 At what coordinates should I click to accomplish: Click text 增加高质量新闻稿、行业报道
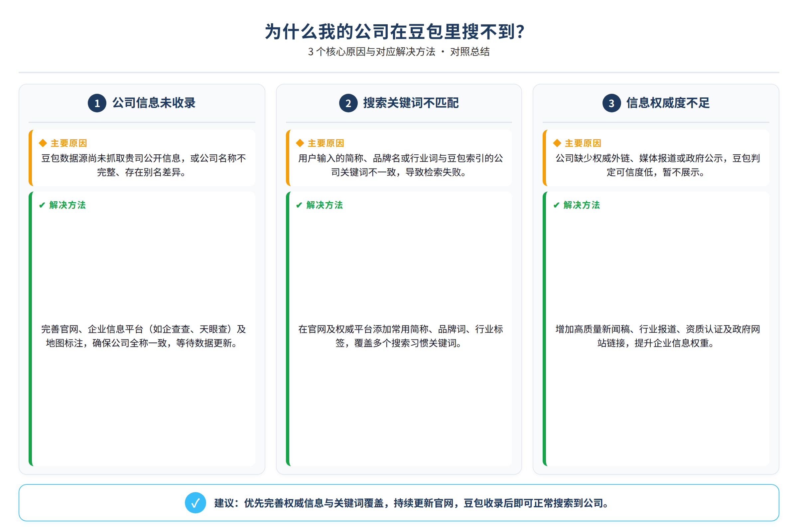616,330
